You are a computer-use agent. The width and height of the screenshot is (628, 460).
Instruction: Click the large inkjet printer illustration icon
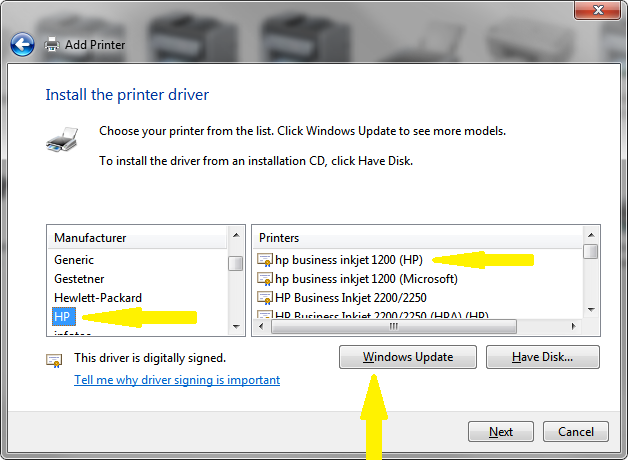pos(62,139)
